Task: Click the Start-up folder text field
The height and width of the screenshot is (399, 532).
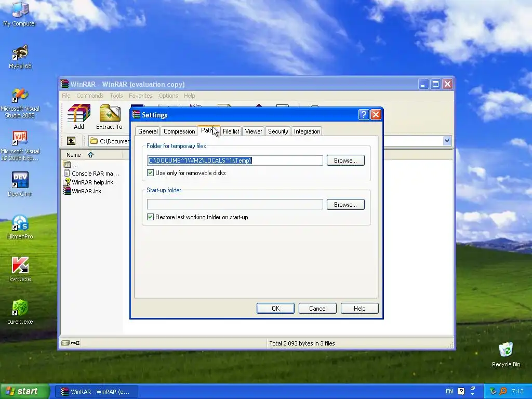Action: pos(235,204)
